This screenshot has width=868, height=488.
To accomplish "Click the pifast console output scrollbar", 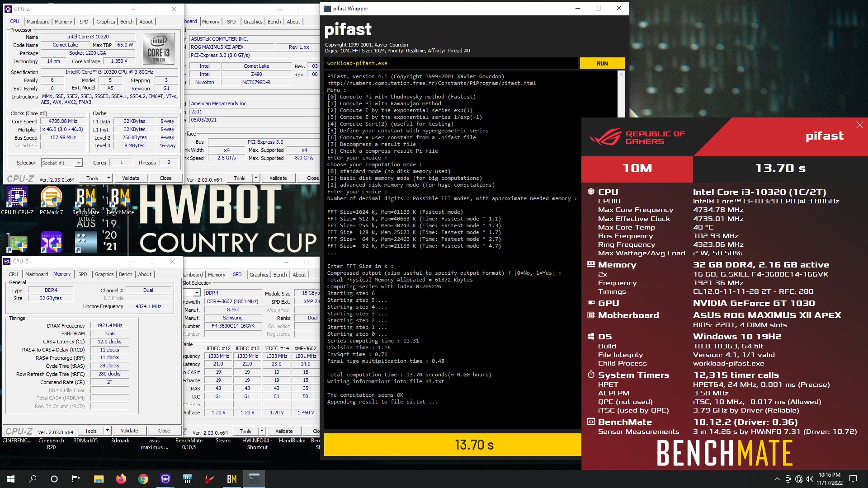I will (621, 93).
